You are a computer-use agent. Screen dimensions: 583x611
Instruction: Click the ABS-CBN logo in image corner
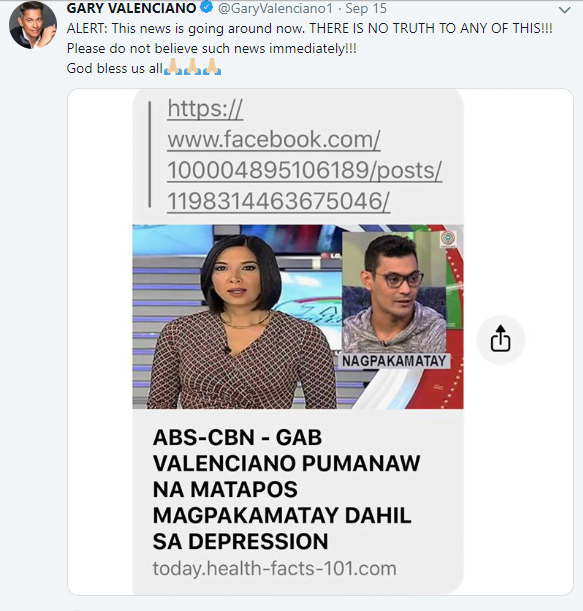pos(448,239)
